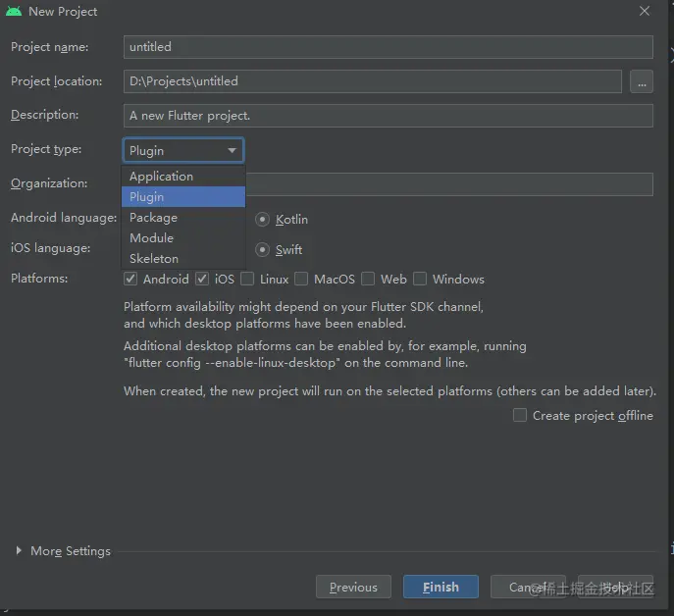
Task: Open the browse folder ellipsis button
Action: [x=642, y=81]
